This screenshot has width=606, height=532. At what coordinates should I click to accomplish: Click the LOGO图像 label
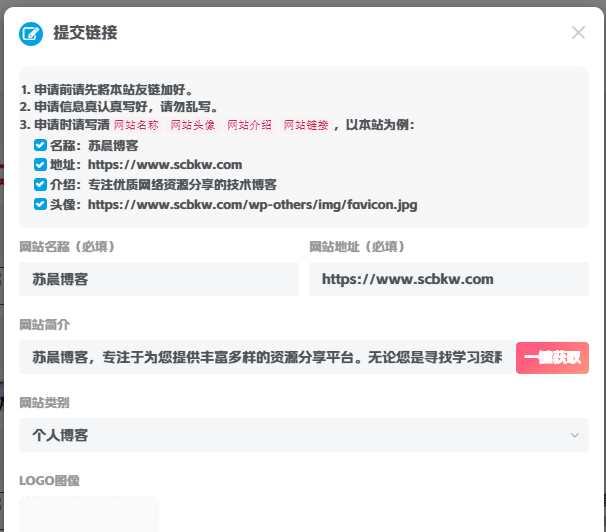[x=49, y=481]
